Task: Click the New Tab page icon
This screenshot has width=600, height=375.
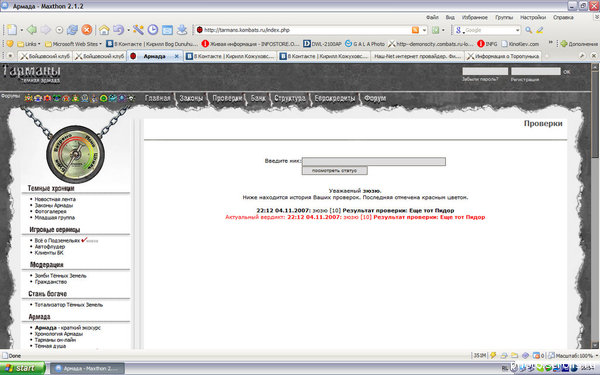Action: [12, 30]
